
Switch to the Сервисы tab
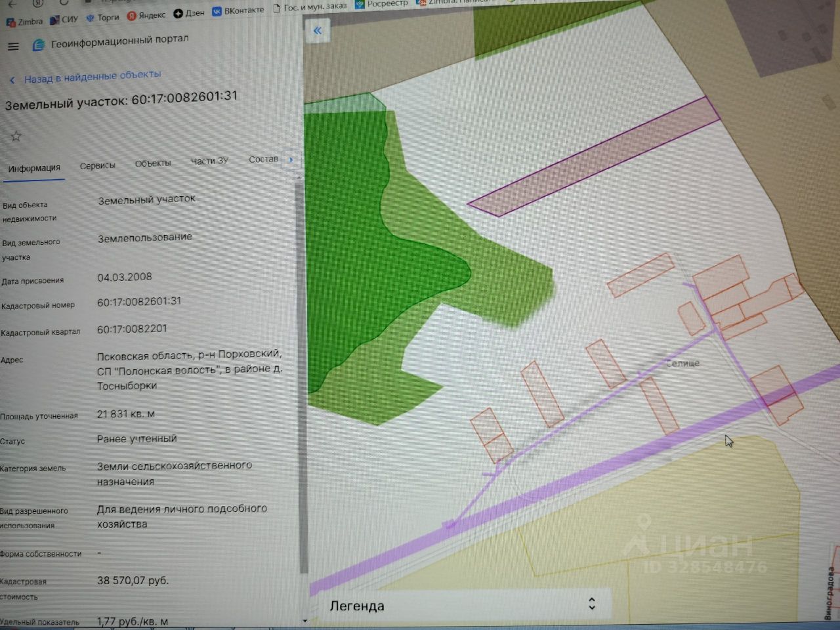(97, 165)
